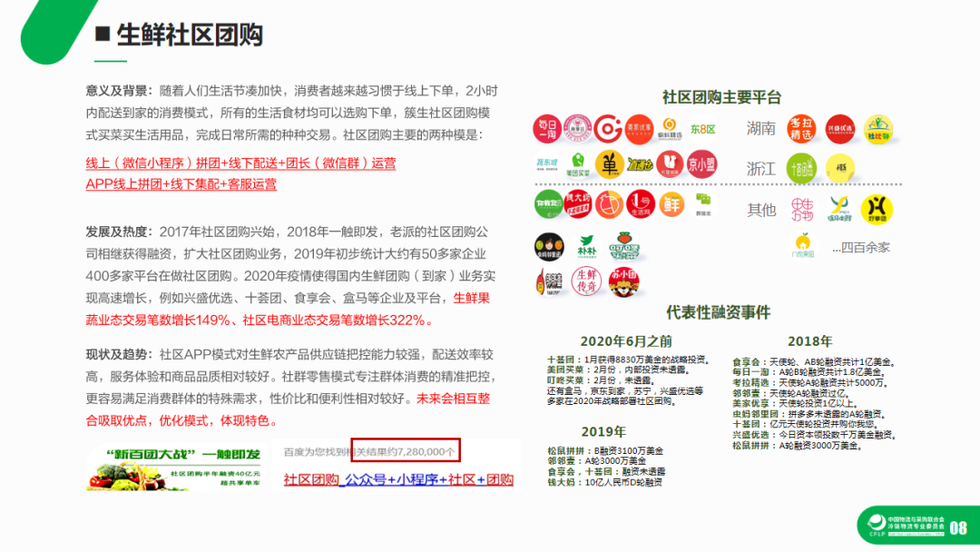
Task: Select the line 美团买菜：2月份，内部投资未透露
Action: 618,370
